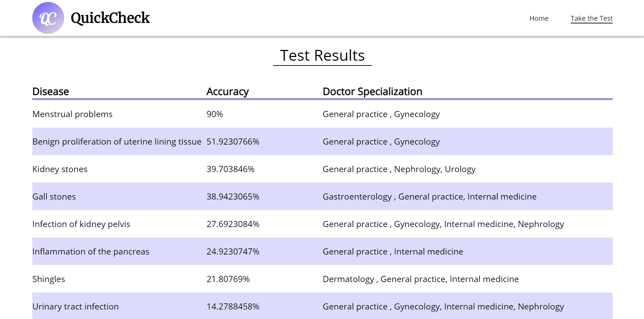Click the 90% accuracy value
This screenshot has width=644, height=319.
(215, 114)
